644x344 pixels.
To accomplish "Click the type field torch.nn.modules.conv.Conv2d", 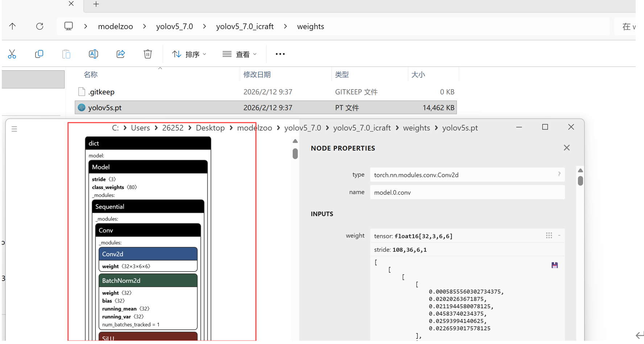I will coord(467,175).
